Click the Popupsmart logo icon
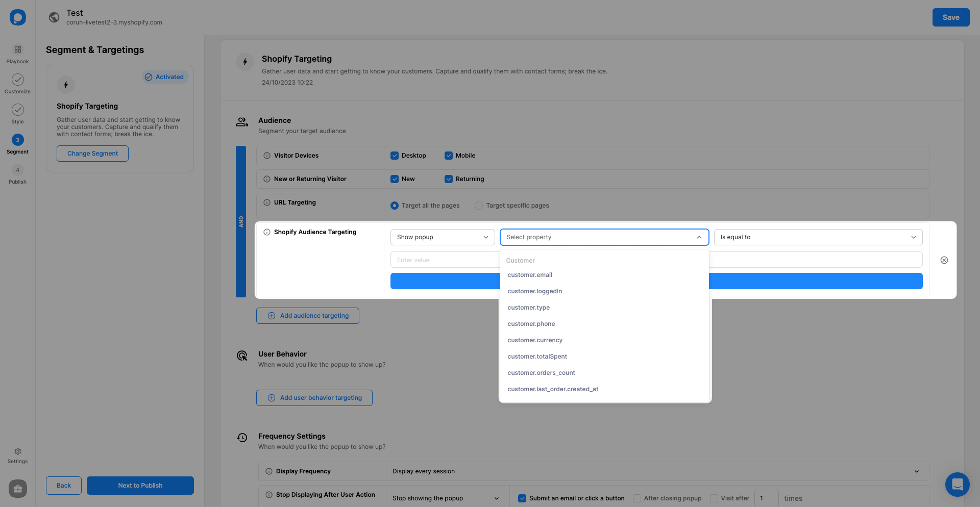This screenshot has height=507, width=980. [x=18, y=17]
